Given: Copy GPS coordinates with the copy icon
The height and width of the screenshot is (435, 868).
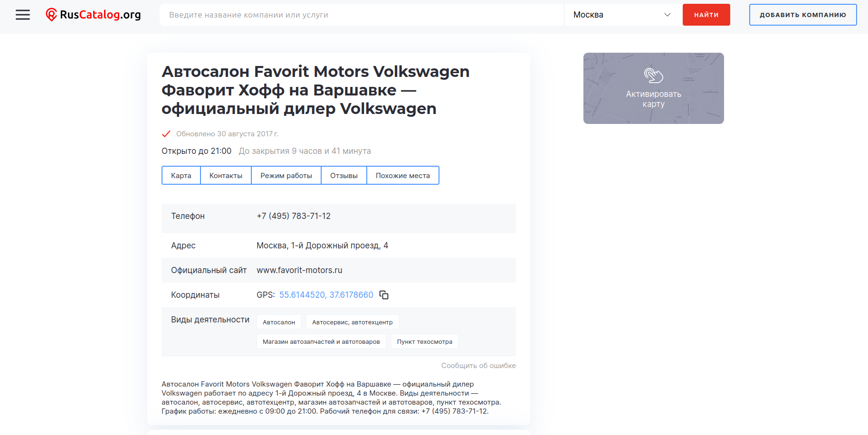Looking at the screenshot, I should [x=384, y=295].
